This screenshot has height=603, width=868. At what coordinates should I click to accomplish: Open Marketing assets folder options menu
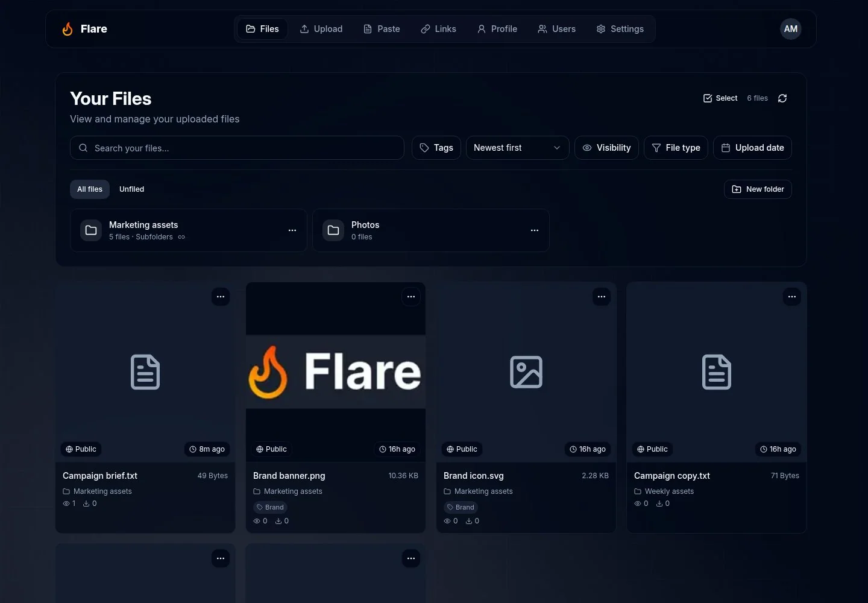coord(292,230)
